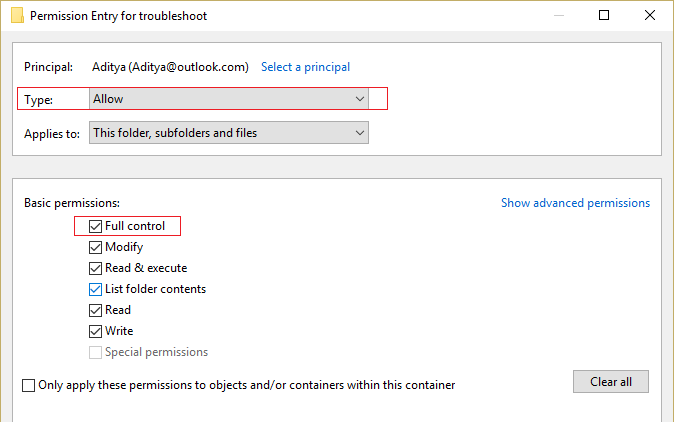Uncheck List folder contents permission
The height and width of the screenshot is (422, 674).
[x=95, y=289]
